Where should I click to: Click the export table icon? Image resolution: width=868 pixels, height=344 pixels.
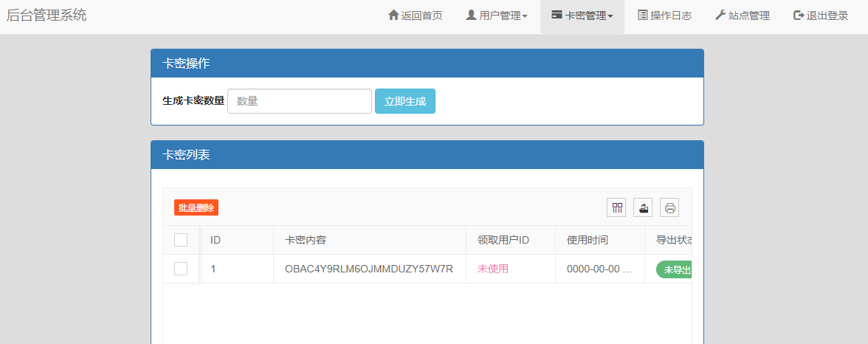tap(643, 208)
